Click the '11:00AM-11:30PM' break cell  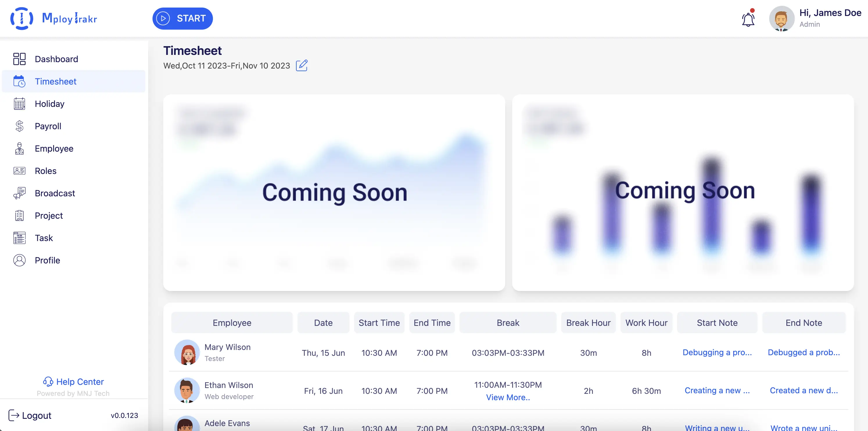pyautogui.click(x=508, y=385)
